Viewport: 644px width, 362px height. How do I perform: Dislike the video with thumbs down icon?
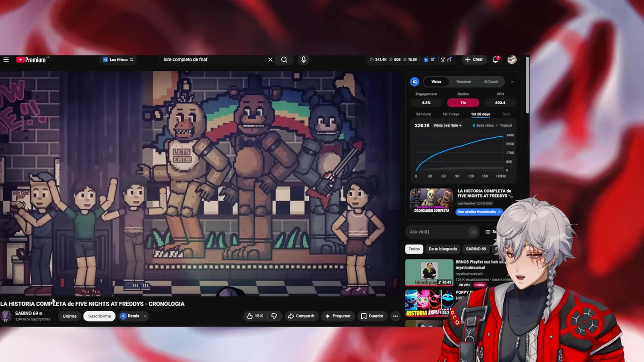274,316
